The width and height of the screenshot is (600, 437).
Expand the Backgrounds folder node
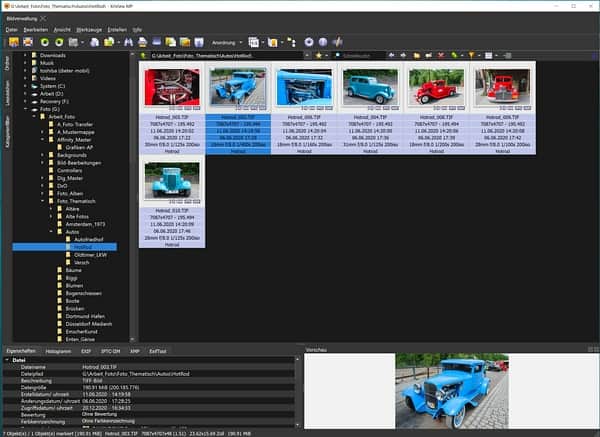click(42, 155)
